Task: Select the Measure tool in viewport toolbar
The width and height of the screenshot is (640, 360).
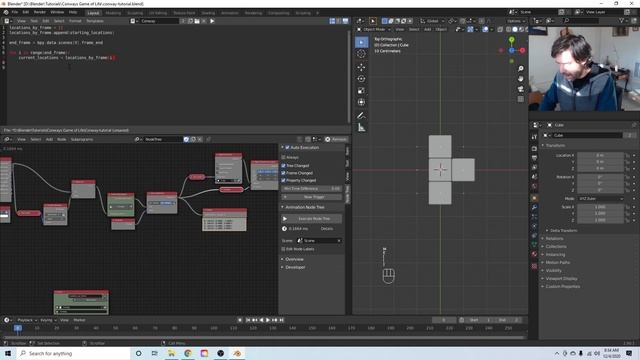Action: point(361,128)
